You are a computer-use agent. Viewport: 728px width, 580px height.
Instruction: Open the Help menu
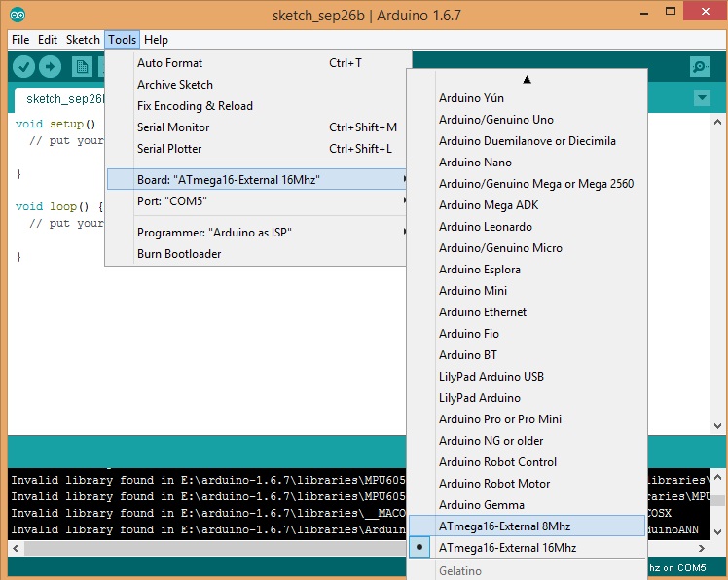(x=156, y=40)
